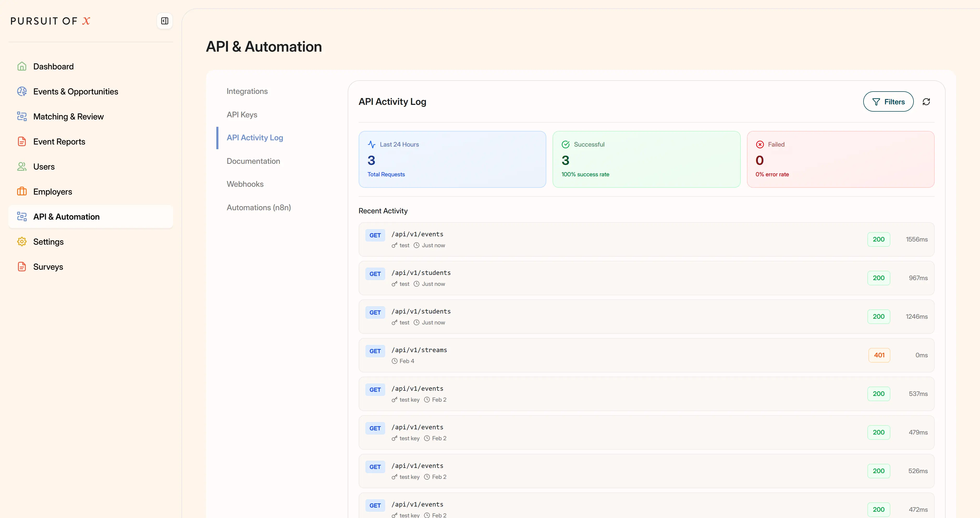
Task: Click the 'Feb 2' date on the 479ms row
Action: 439,438
